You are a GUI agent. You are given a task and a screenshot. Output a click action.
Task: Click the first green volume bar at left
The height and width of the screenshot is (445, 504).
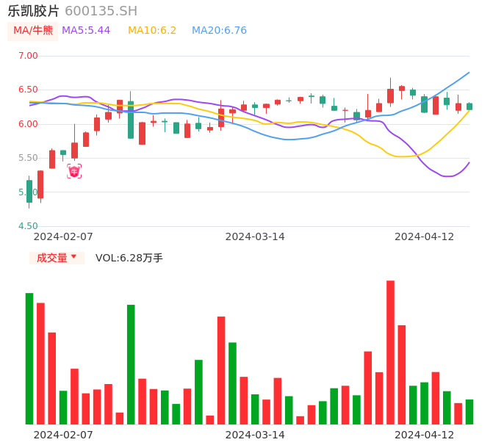click(29, 358)
